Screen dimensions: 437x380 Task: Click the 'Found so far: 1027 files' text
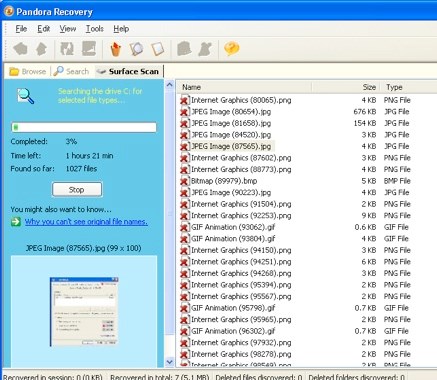click(54, 169)
